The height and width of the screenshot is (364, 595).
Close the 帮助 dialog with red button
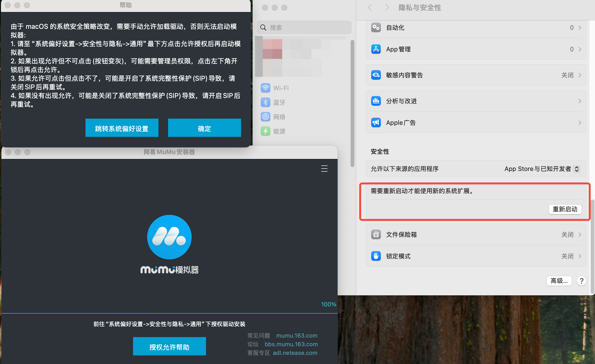[8, 5]
